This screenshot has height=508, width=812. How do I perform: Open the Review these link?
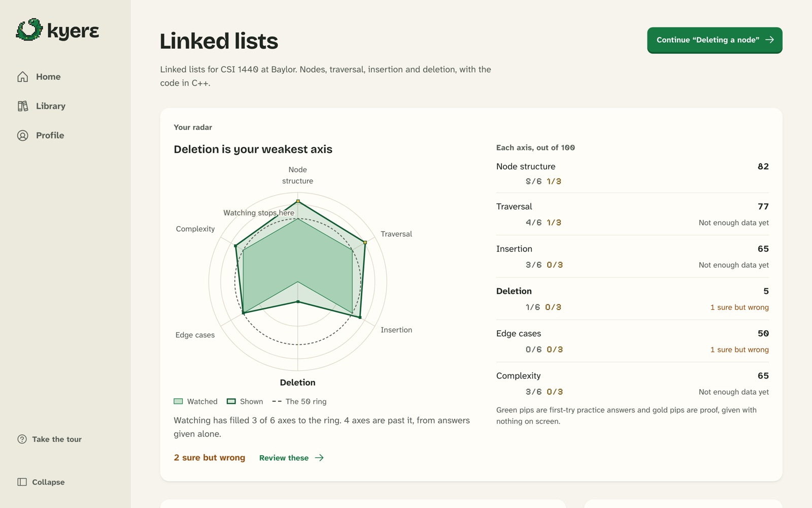(x=291, y=458)
